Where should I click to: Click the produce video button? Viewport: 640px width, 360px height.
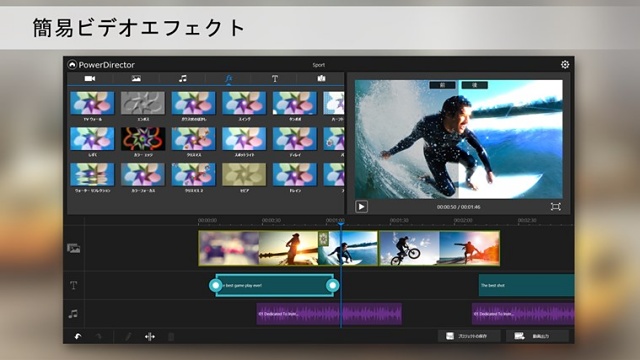pyautogui.click(x=537, y=336)
